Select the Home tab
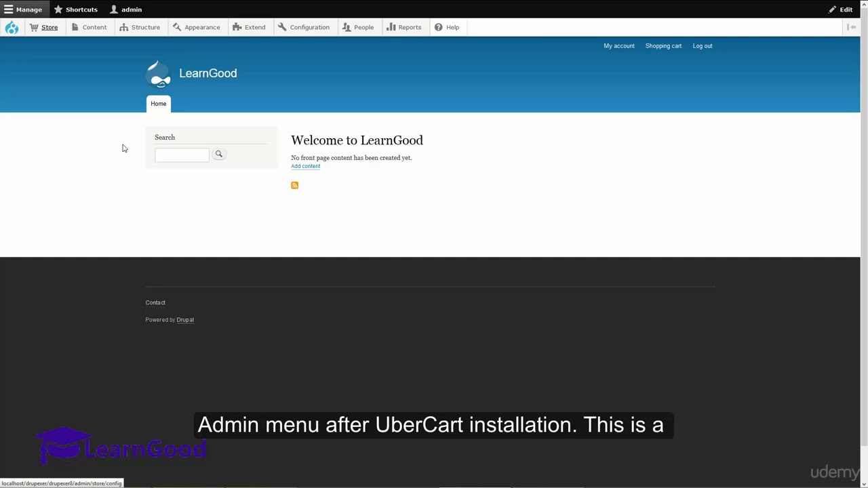 tap(158, 104)
